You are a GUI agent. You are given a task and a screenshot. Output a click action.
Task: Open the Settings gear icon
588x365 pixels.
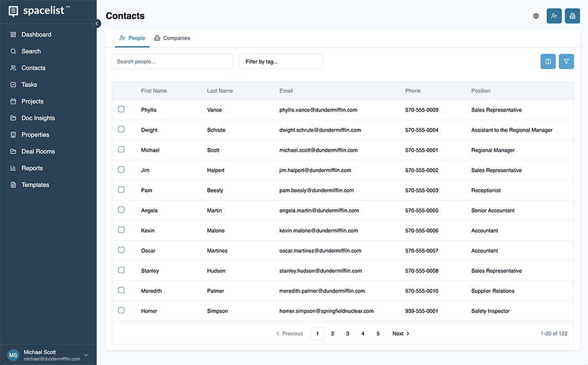536,16
